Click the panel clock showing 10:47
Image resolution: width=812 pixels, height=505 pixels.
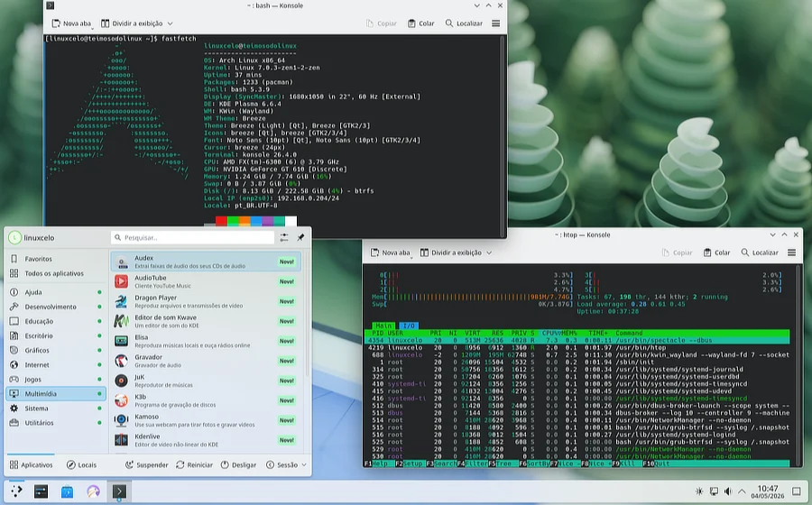pyautogui.click(x=768, y=491)
